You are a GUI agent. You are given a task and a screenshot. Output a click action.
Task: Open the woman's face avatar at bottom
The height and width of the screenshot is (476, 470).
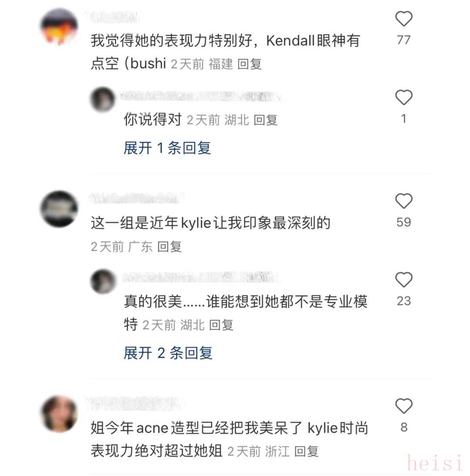point(59,414)
